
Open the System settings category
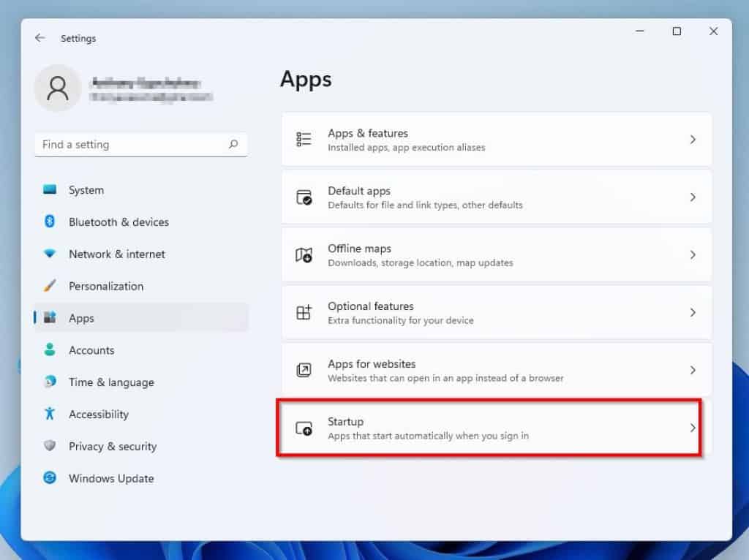click(141, 190)
